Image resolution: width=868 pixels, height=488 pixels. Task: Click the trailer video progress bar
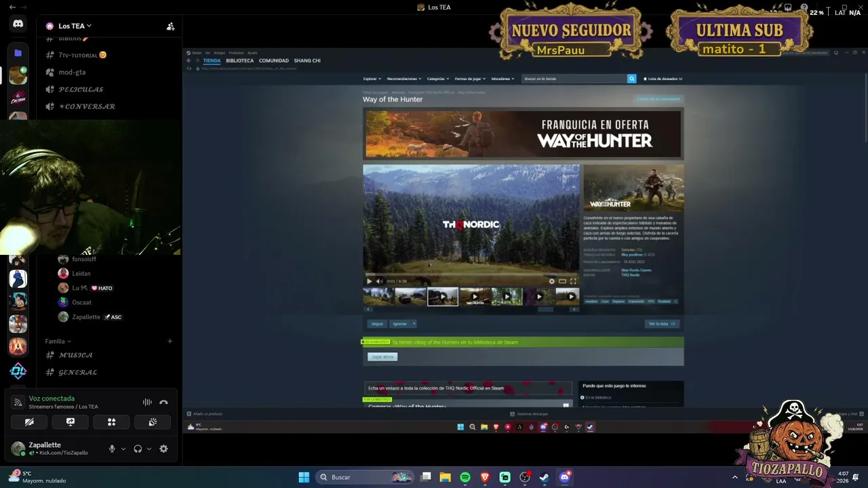[471, 275]
